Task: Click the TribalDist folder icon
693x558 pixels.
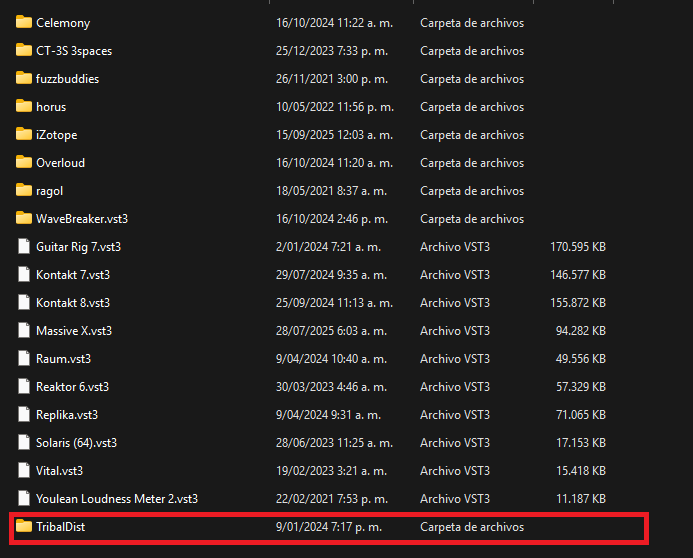Action: 24,526
